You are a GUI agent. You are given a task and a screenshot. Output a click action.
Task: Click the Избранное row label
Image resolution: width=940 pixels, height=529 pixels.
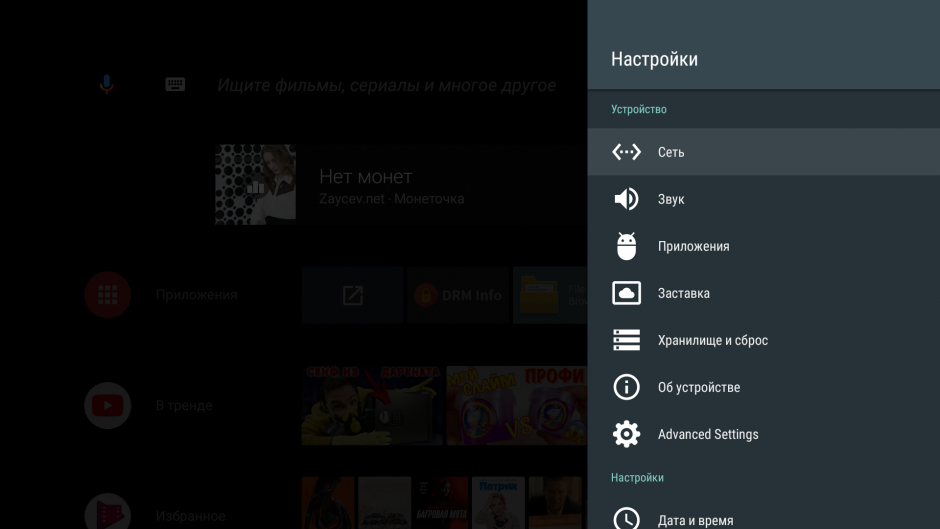(191, 516)
